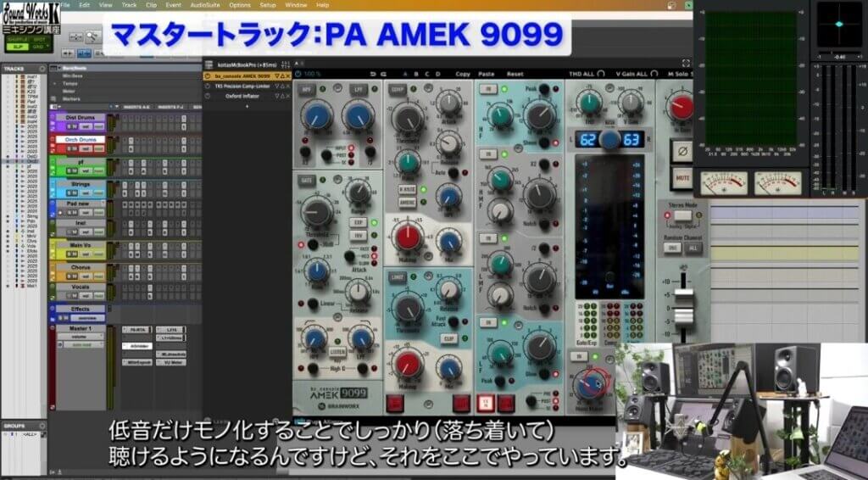
Task: Open the VU Meter insert on Master 1
Action: point(171,362)
